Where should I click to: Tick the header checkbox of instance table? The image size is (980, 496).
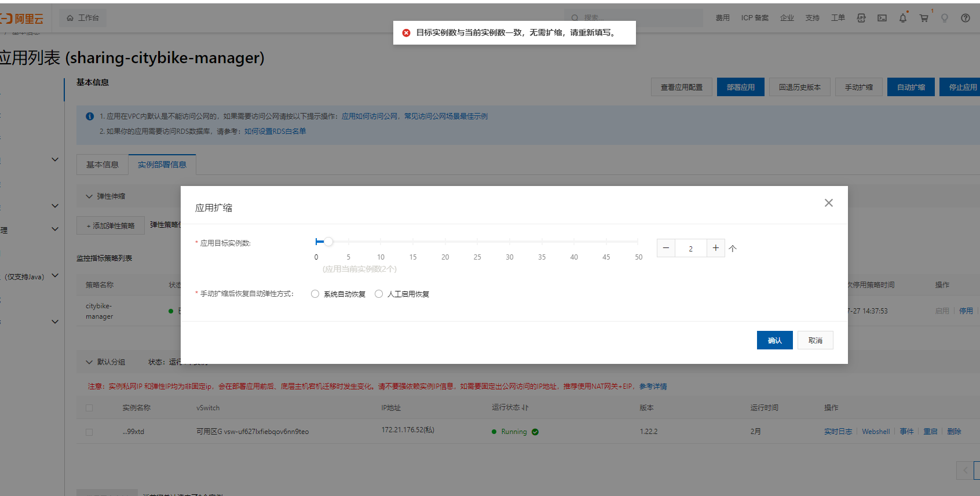89,408
